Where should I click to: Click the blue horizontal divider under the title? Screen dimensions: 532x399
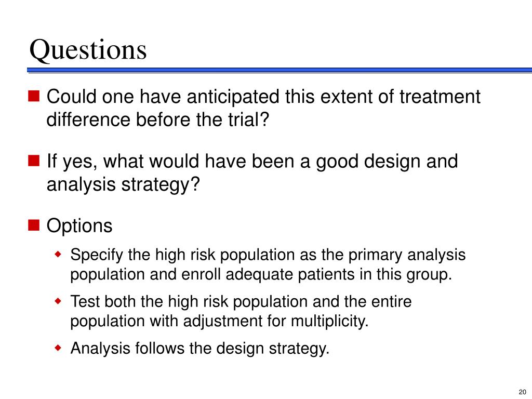point(280,70)
